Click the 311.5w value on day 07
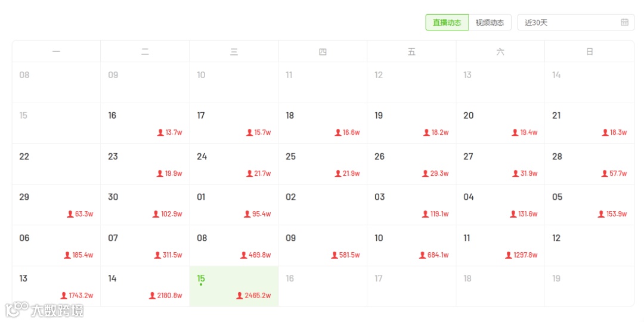This screenshot has width=644, height=322. pyautogui.click(x=172, y=255)
